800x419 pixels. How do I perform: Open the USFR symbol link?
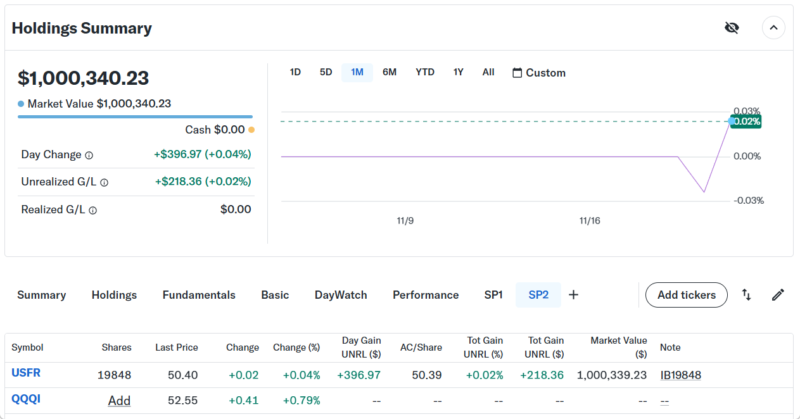26,373
